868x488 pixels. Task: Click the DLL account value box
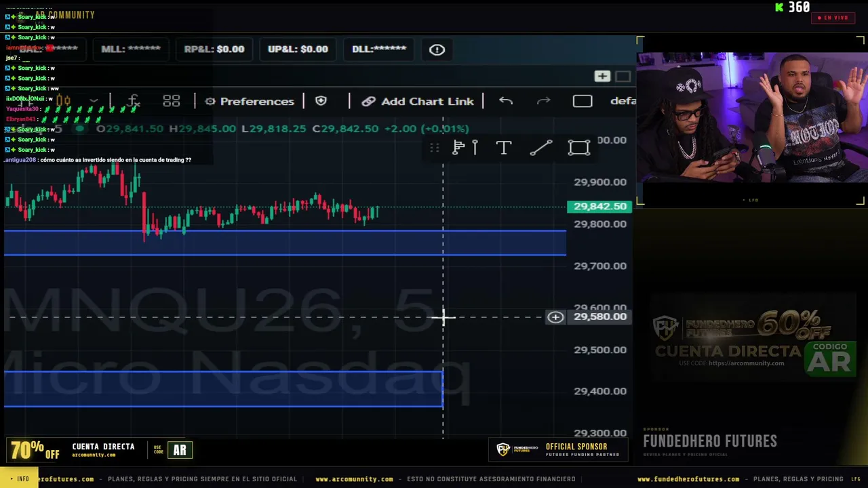pos(379,49)
